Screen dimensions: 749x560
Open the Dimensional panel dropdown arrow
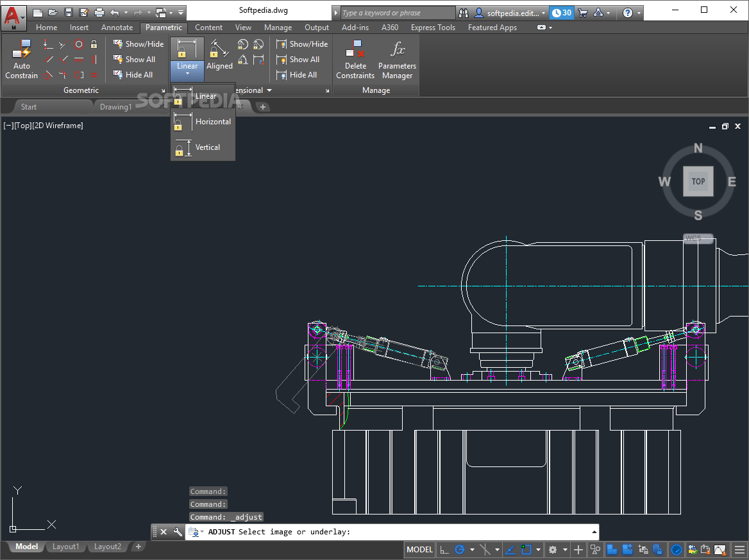coord(269,90)
